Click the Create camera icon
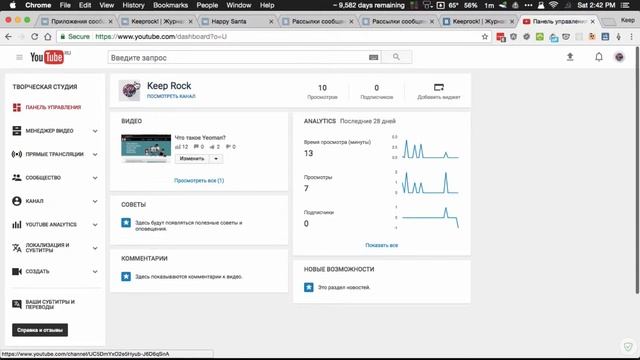 tap(17, 271)
